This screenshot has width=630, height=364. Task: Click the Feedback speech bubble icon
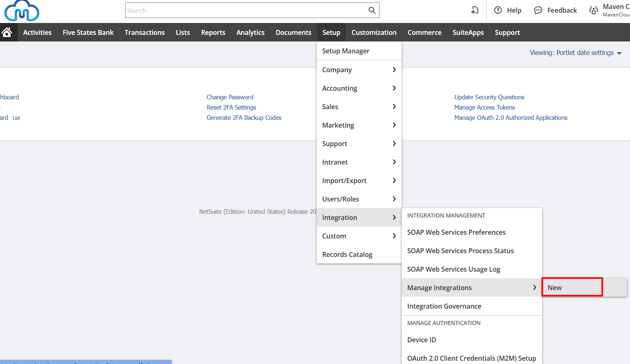[x=538, y=10]
